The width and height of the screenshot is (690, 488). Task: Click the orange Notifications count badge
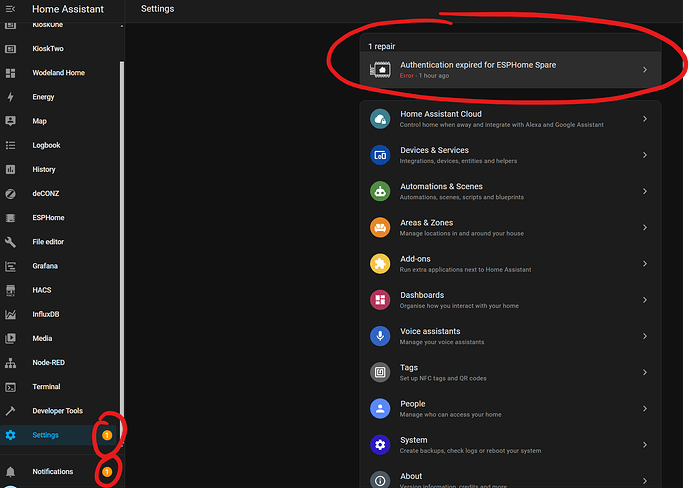click(107, 472)
